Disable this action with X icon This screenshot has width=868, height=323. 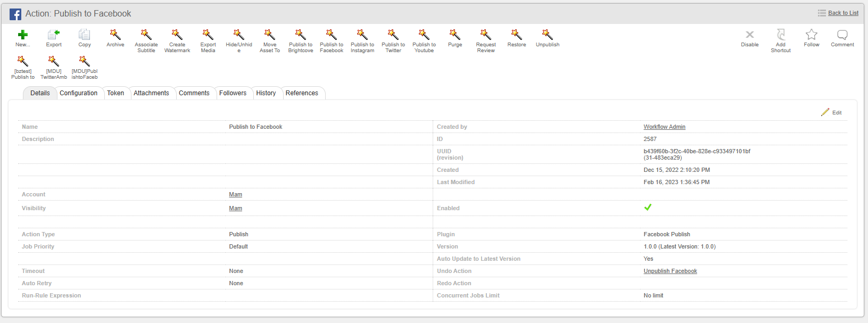(x=750, y=35)
